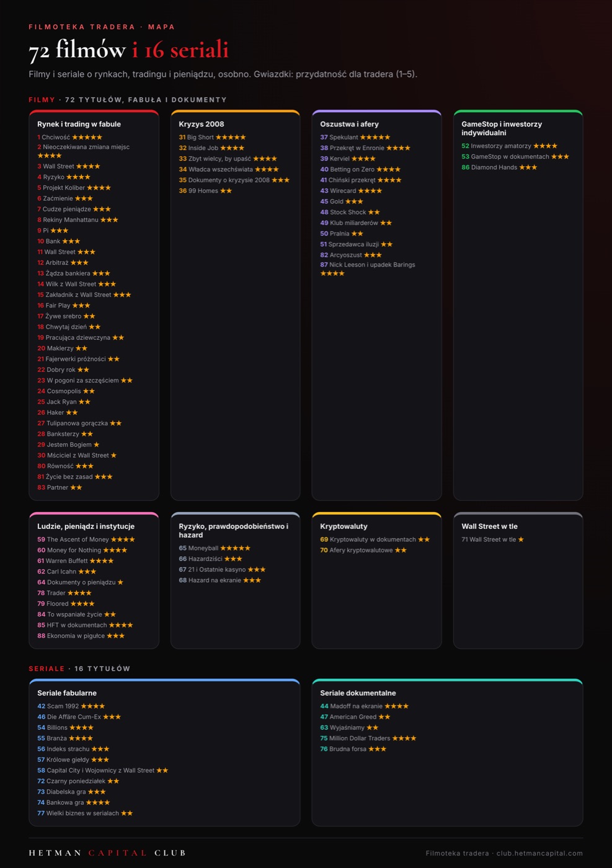Click the 'Kryzys 2008' card heading
This screenshot has height=868, width=612.
coord(202,124)
